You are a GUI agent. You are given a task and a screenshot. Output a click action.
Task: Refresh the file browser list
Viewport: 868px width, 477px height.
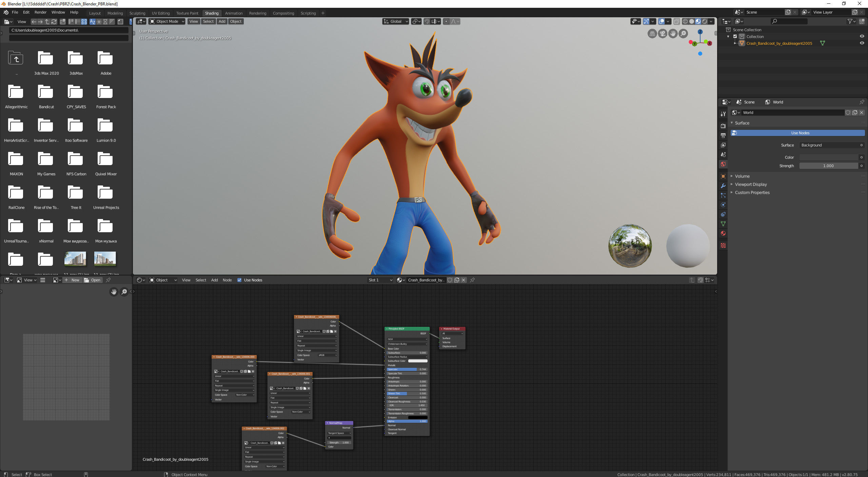(54, 21)
